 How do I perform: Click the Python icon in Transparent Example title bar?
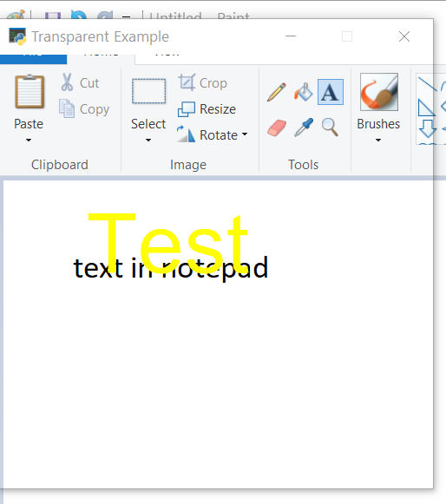tap(17, 36)
